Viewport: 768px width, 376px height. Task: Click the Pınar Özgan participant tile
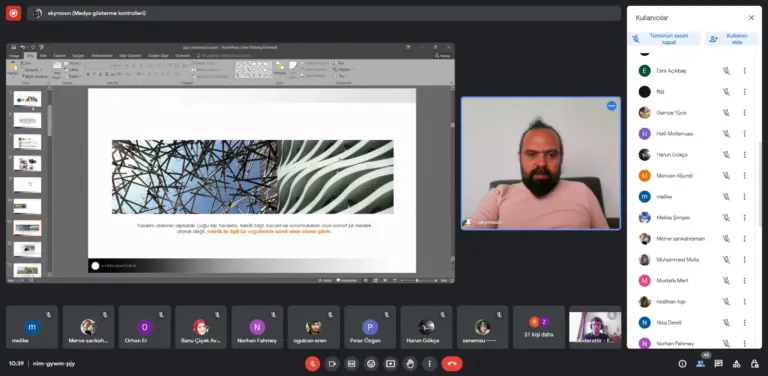[x=370, y=327]
